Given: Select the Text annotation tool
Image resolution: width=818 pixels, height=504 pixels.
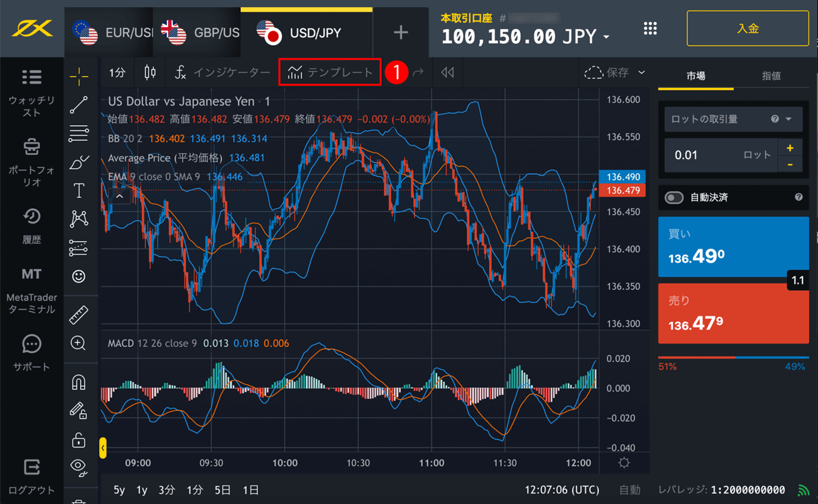Looking at the screenshot, I should click(78, 191).
